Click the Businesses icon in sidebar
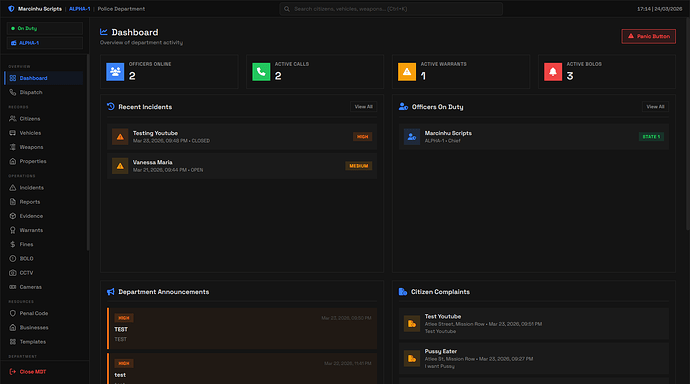 click(x=13, y=328)
